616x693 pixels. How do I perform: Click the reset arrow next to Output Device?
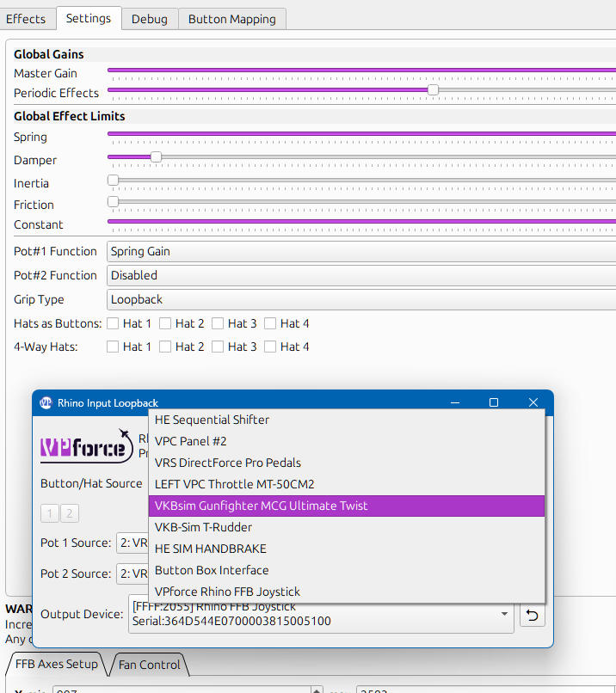coord(533,615)
